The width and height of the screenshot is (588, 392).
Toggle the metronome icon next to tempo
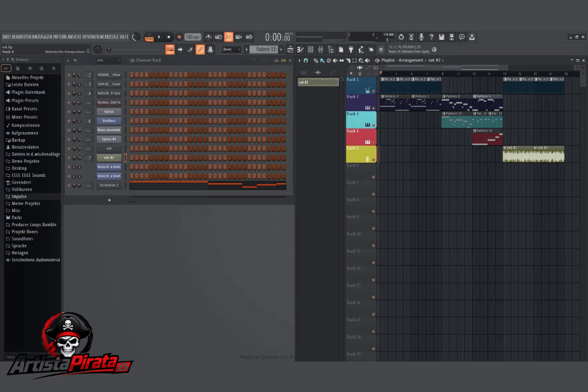[209, 37]
